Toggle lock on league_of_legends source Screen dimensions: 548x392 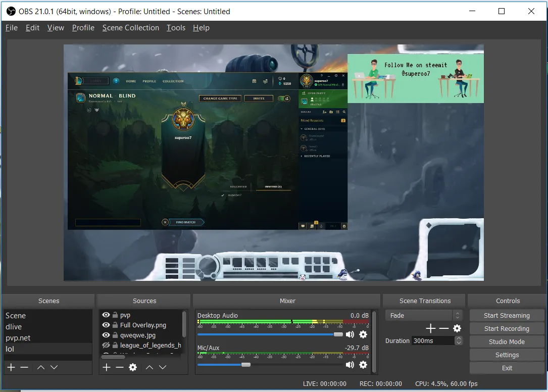coord(115,345)
